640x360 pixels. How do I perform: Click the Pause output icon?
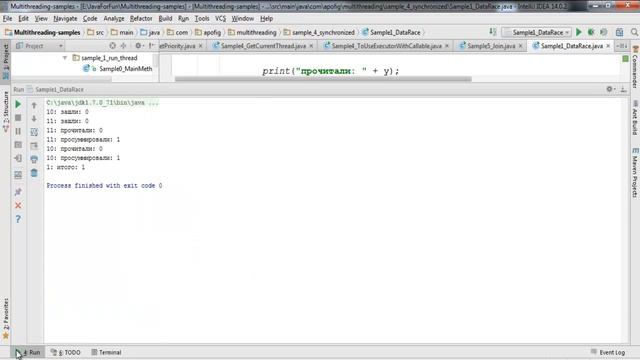point(18,131)
